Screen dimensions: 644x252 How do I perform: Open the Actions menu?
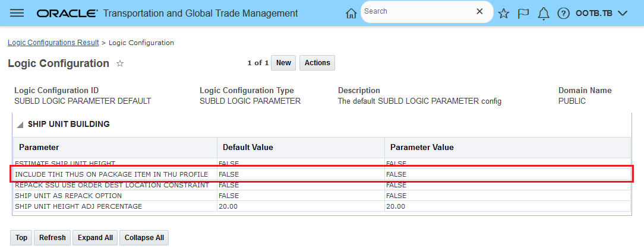click(317, 63)
